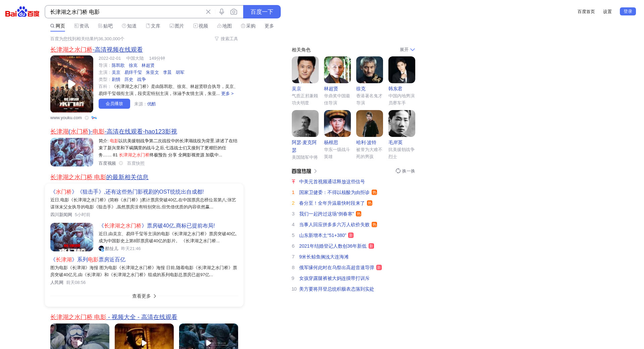The image size is (644, 349).
Task: Open hot search 春分至！全年升温最快时段来了
Action: pos(332,203)
